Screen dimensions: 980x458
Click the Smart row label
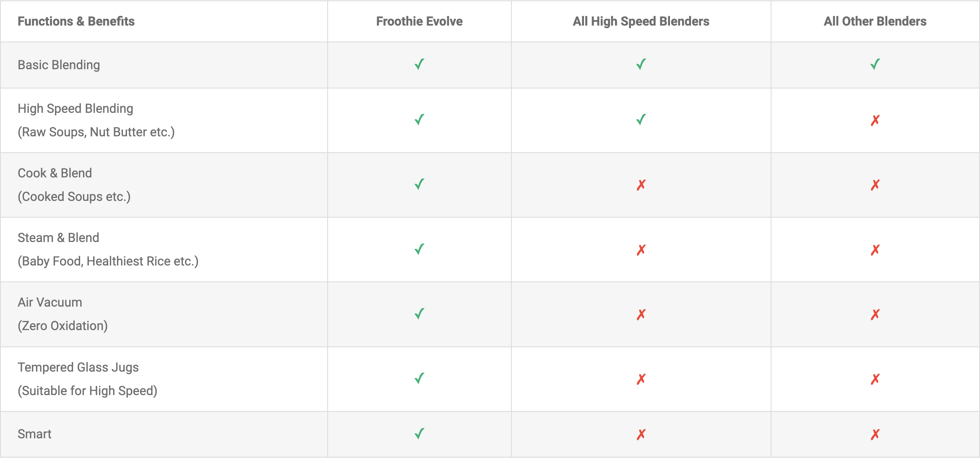tap(34, 434)
